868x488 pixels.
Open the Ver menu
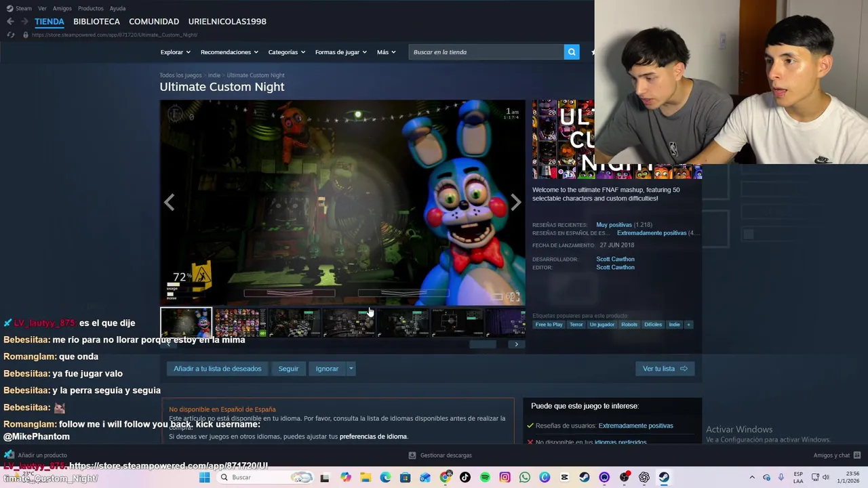tap(42, 8)
